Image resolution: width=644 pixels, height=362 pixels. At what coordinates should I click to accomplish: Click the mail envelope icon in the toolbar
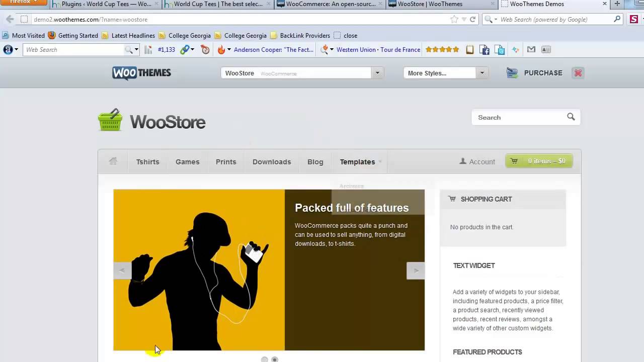point(531,49)
